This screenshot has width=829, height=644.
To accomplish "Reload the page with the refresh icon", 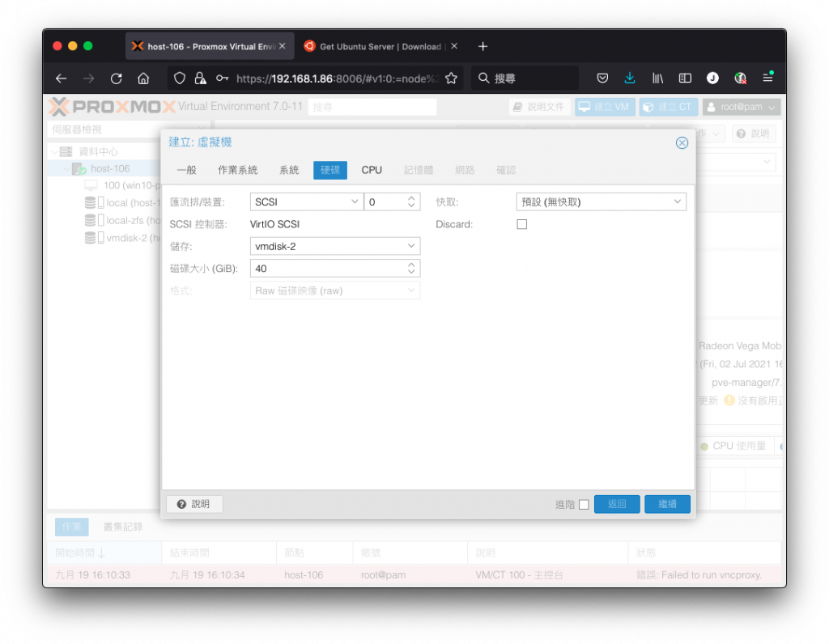I will tap(116, 78).
